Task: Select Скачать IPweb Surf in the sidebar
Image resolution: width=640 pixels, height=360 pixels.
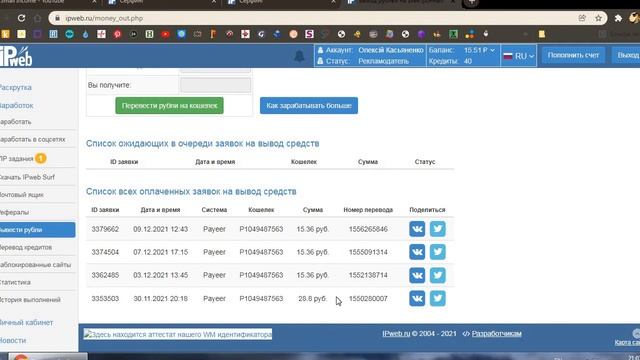Action: pos(27,177)
